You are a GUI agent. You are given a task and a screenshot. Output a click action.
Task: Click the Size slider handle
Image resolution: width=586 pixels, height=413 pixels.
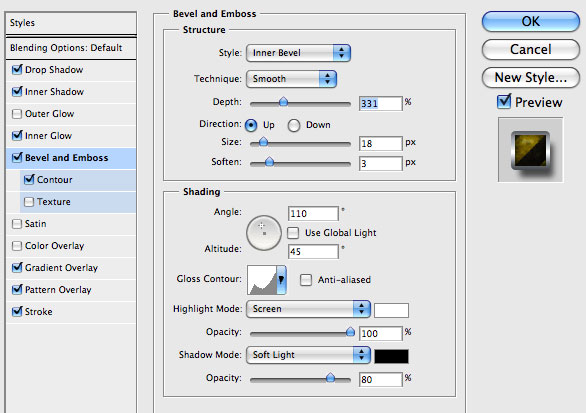(x=263, y=142)
